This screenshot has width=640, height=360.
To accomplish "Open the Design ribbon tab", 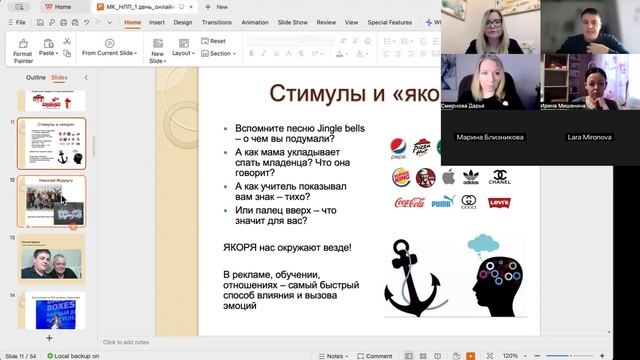I will click(182, 22).
